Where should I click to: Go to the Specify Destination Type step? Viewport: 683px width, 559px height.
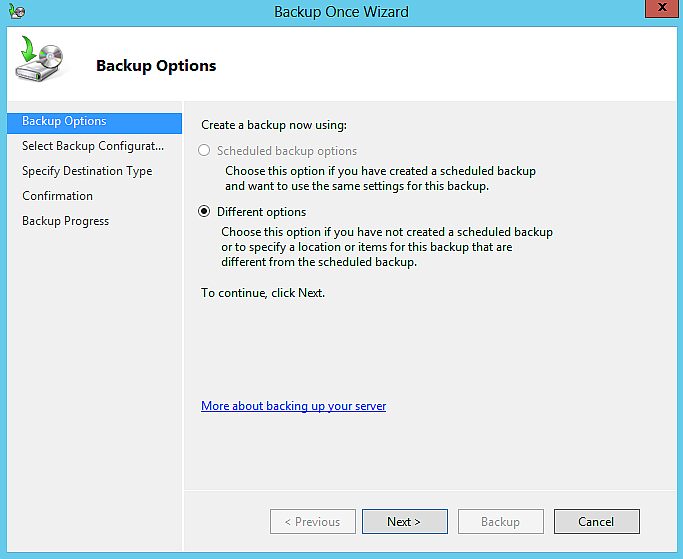[x=87, y=171]
